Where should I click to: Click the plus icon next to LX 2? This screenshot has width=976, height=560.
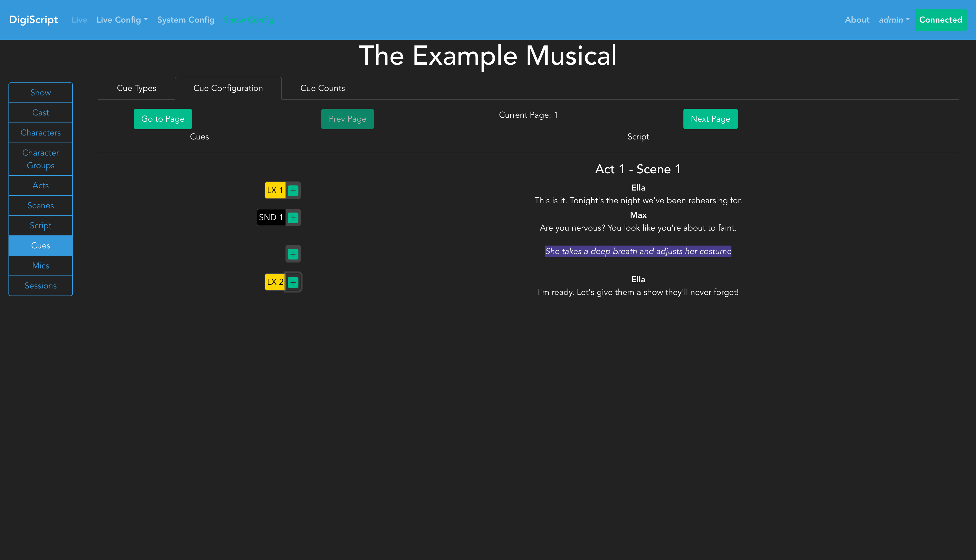[x=293, y=282]
